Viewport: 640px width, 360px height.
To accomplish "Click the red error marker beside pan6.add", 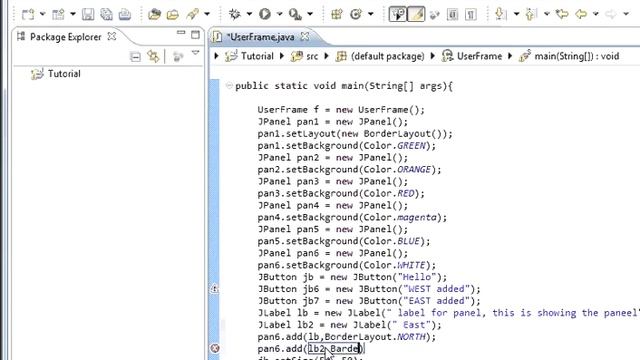I will 215,348.
